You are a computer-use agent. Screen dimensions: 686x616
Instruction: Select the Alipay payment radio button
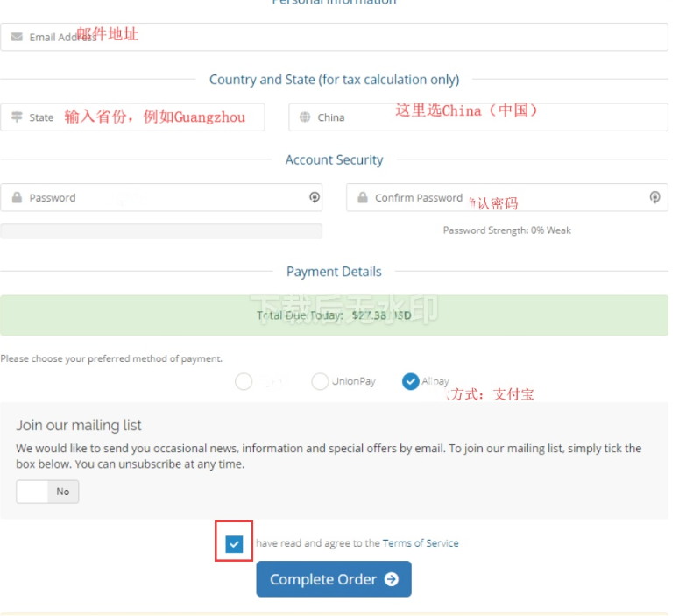(410, 381)
